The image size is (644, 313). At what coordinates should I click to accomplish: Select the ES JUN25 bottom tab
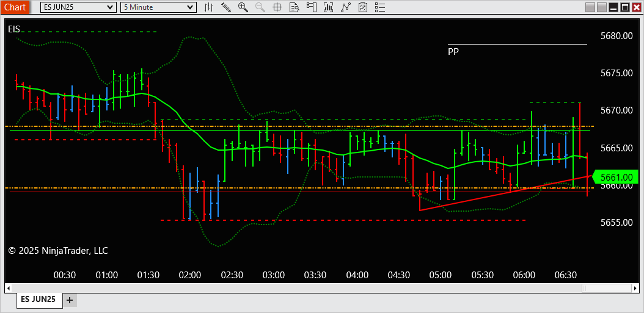coord(40,300)
